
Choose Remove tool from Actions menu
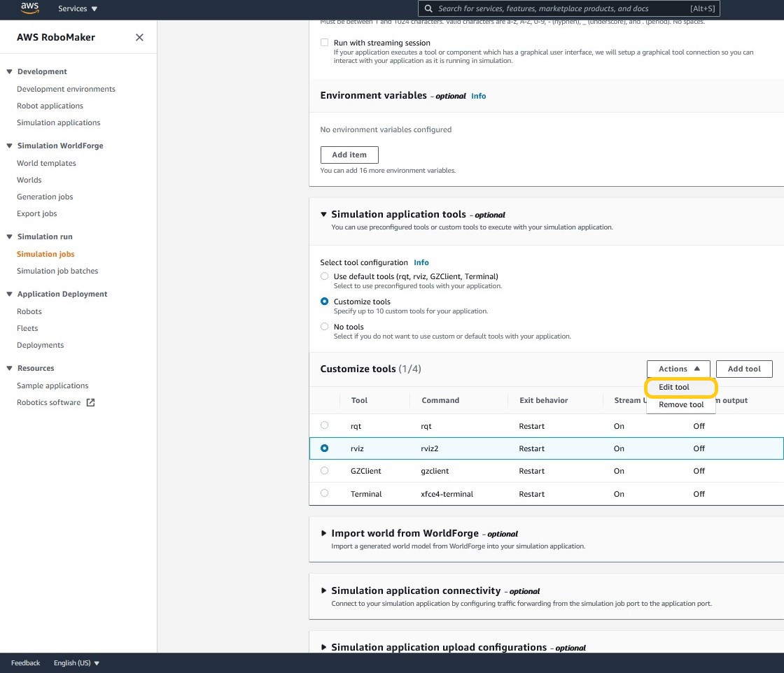pos(681,404)
